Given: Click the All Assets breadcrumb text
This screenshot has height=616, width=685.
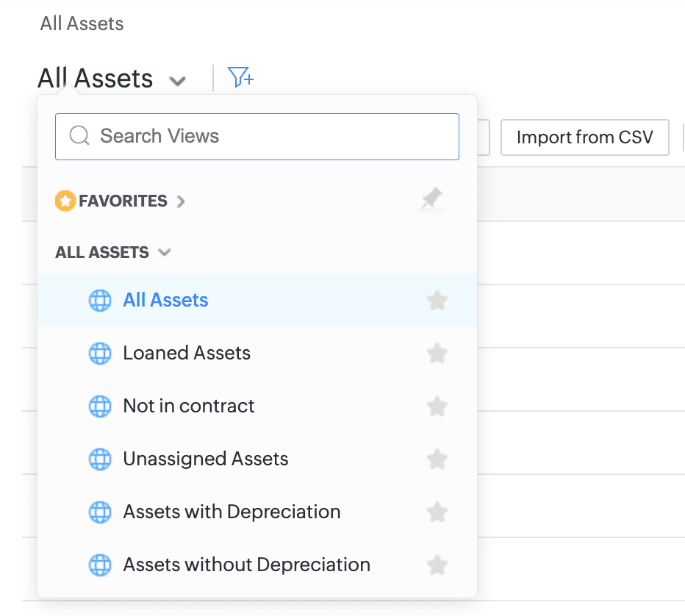Looking at the screenshot, I should (82, 24).
